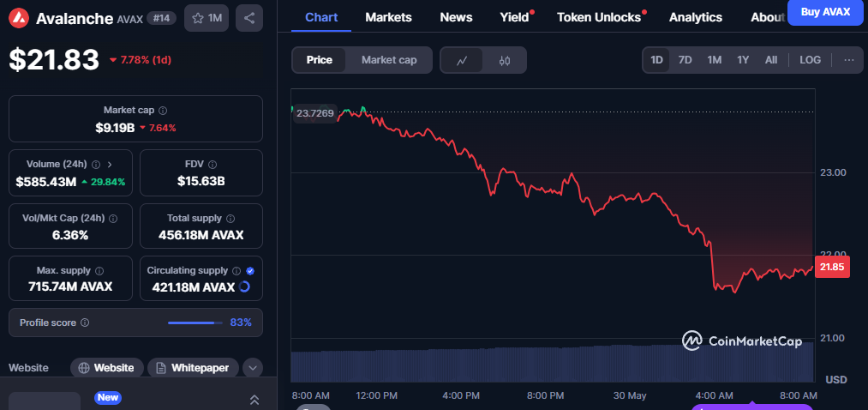Show Market cap info icon

coord(164,111)
